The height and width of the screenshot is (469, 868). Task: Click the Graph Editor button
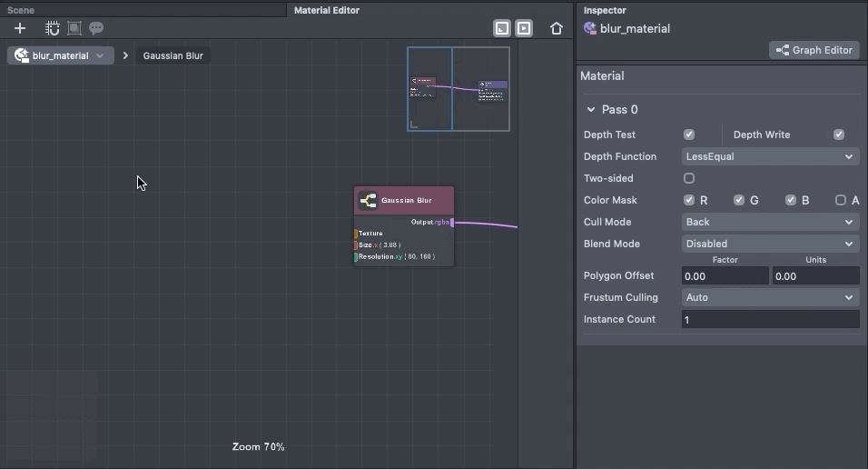(814, 50)
